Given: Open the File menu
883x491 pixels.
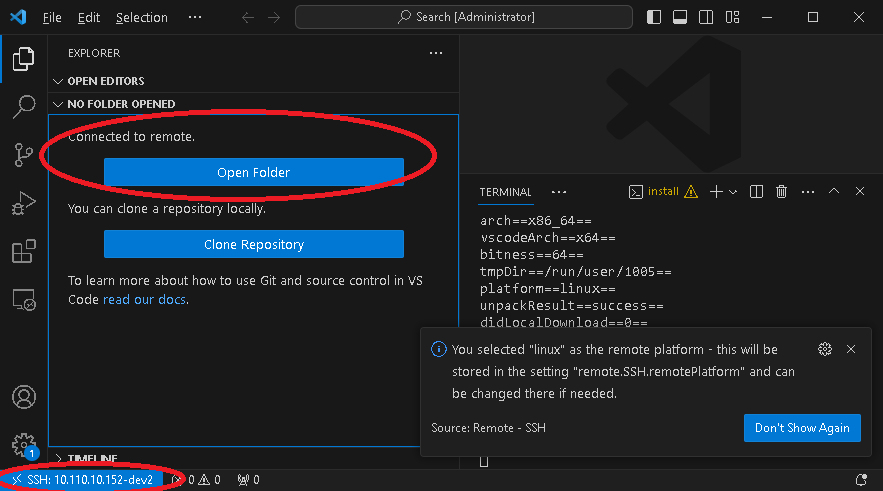Looking at the screenshot, I should [x=52, y=17].
